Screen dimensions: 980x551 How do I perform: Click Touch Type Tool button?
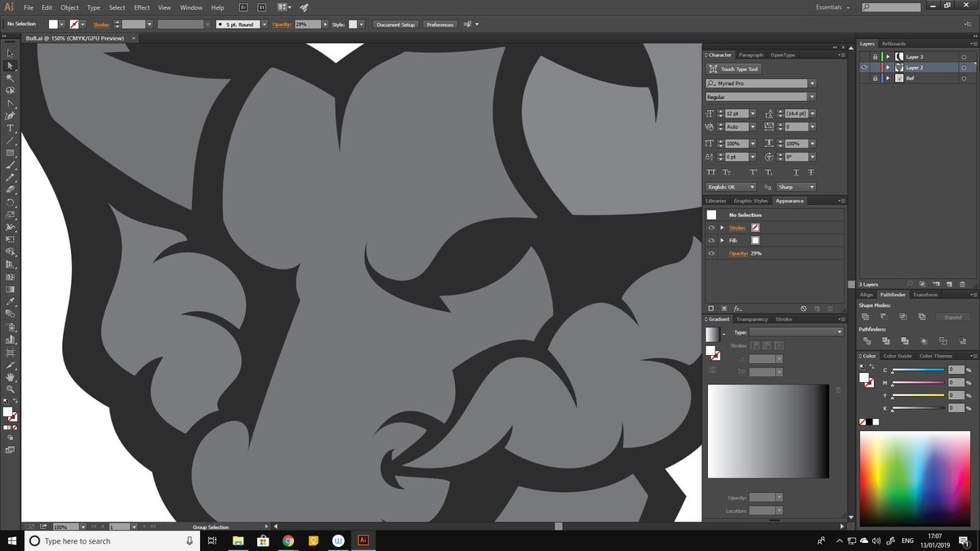click(x=733, y=69)
